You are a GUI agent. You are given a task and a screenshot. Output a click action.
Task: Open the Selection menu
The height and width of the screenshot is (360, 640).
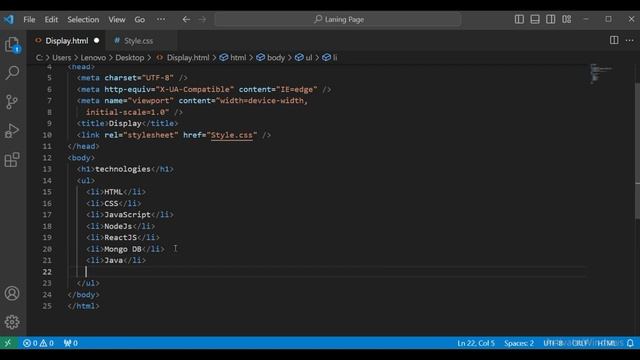(83, 19)
